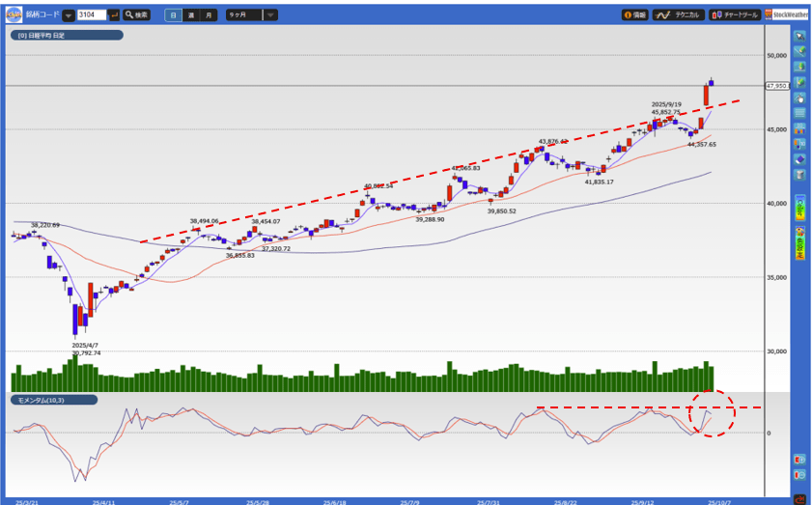Viewport: 812px width, 505px height.
Task: Click the trash can delete icon
Action: coord(799,175)
